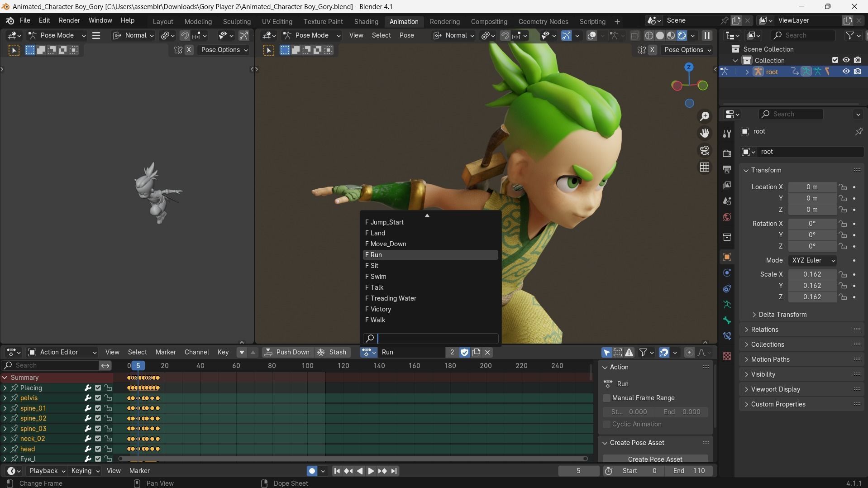Image resolution: width=868 pixels, height=488 pixels.
Task: Toggle auto keying record button
Action: point(312,471)
